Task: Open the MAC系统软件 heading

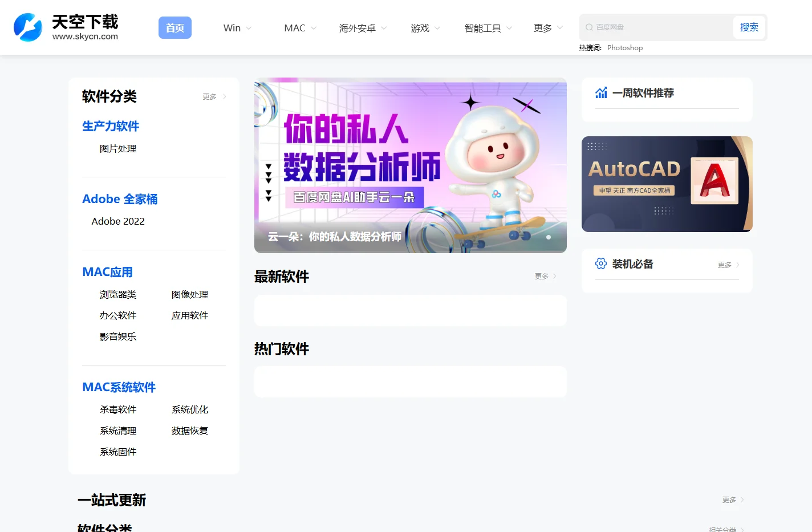Action: (119, 387)
